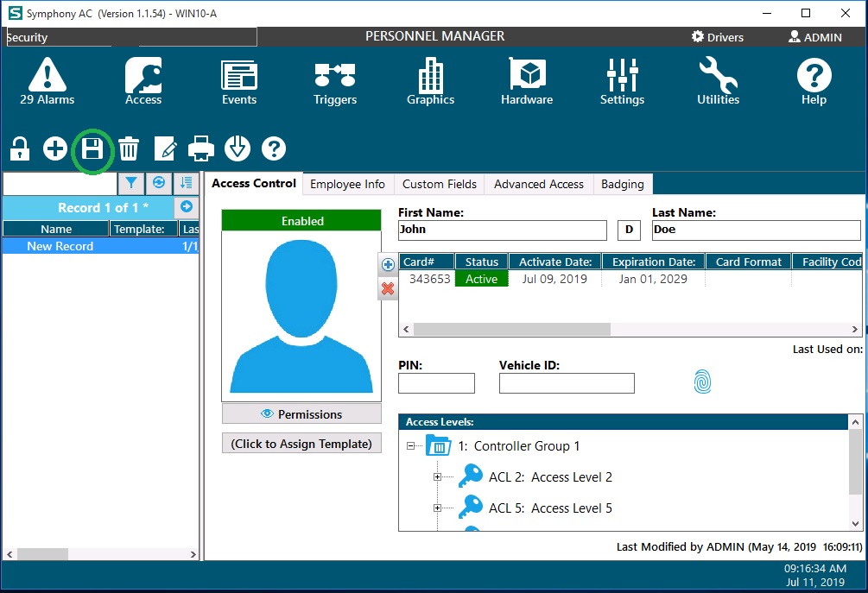This screenshot has width=868, height=593.
Task: Open the Access module
Action: pos(143,81)
